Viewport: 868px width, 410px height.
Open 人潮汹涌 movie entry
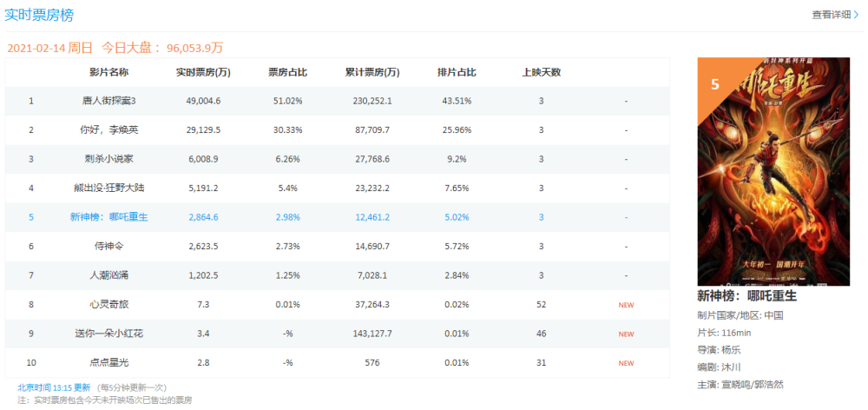click(109, 275)
